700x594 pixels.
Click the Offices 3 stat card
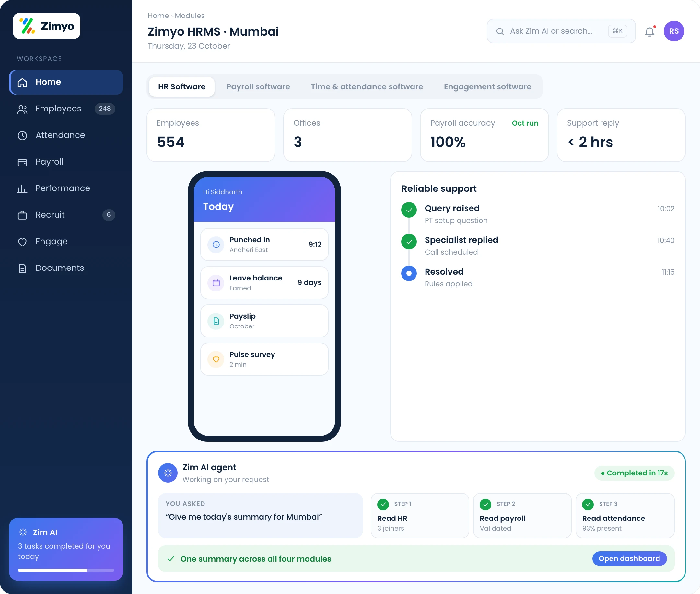point(348,135)
